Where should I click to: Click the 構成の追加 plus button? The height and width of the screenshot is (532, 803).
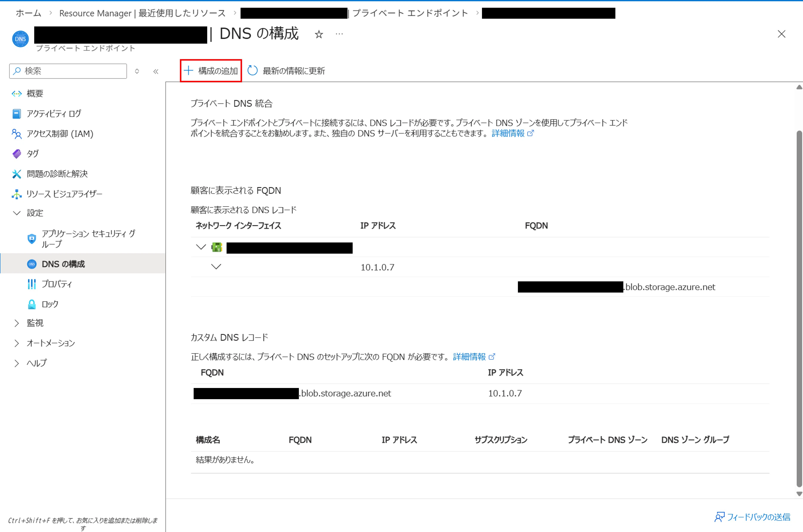[x=210, y=71]
